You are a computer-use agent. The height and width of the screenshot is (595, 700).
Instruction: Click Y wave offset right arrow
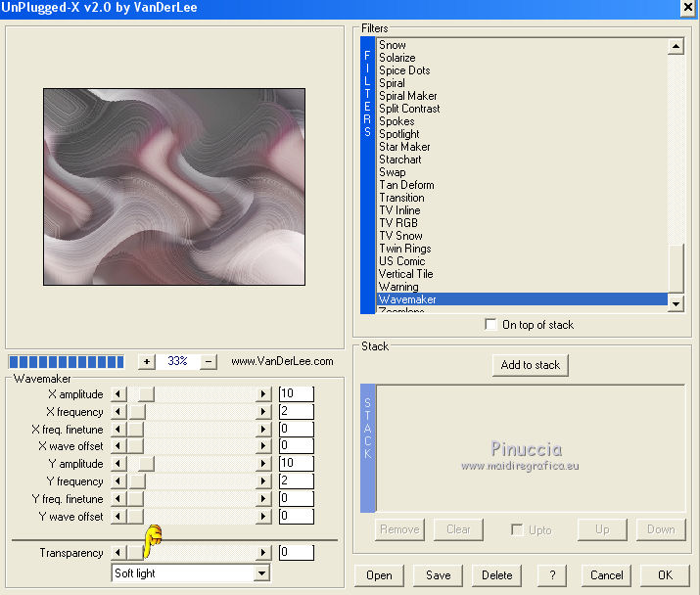[x=263, y=517]
